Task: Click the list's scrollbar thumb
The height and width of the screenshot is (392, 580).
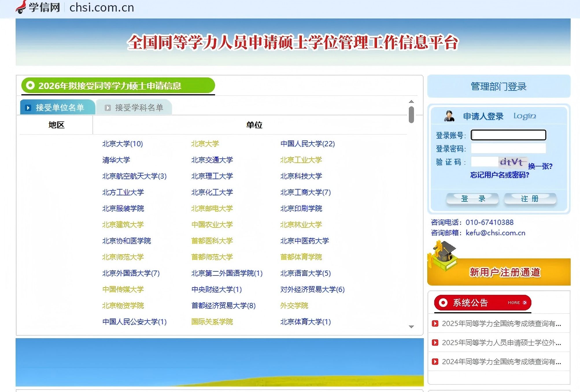Action: tap(411, 114)
